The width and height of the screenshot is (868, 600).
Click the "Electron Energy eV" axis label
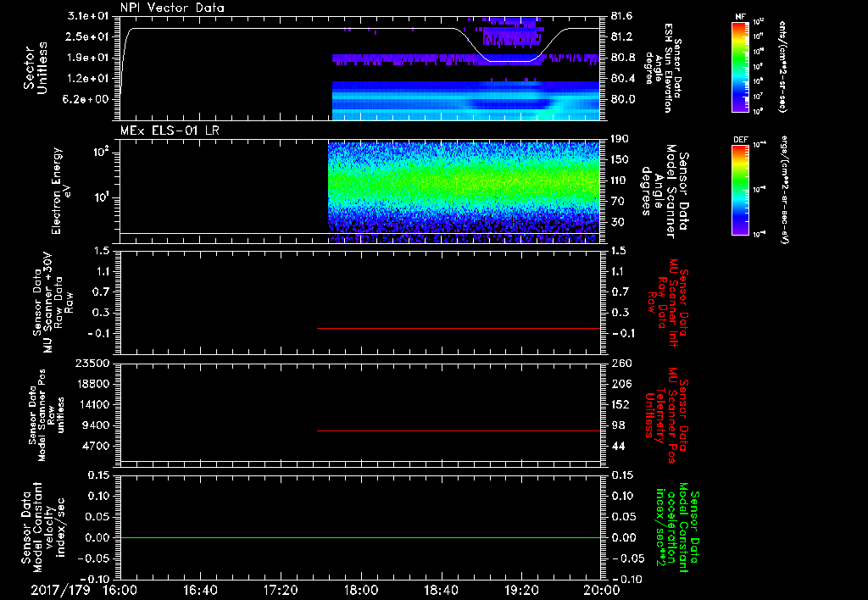point(61,191)
